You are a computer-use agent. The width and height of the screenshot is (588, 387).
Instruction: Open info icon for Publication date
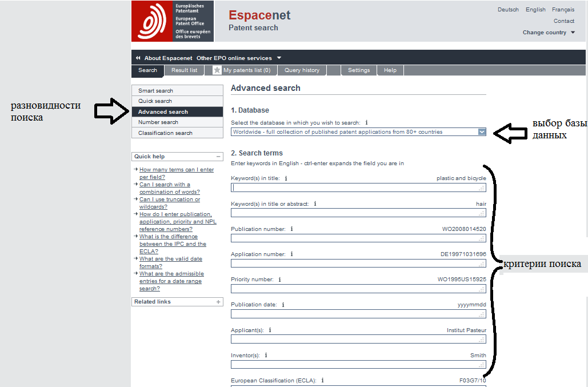pyautogui.click(x=283, y=305)
